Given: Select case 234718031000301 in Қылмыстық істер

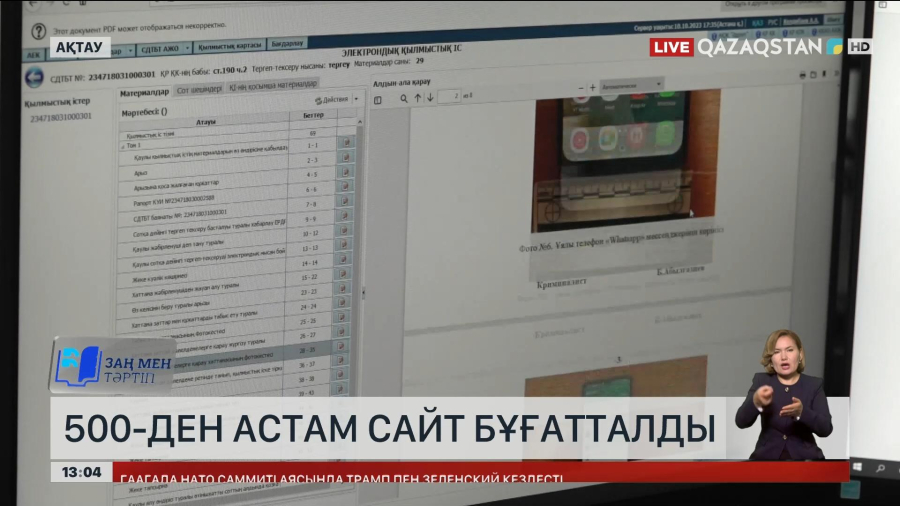Looking at the screenshot, I should (61, 117).
